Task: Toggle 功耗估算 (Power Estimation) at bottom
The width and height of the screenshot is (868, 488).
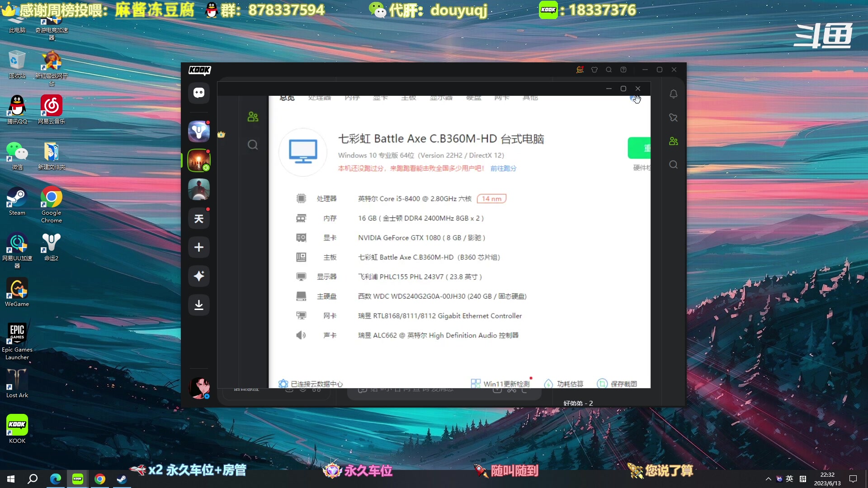Action: coord(563,383)
